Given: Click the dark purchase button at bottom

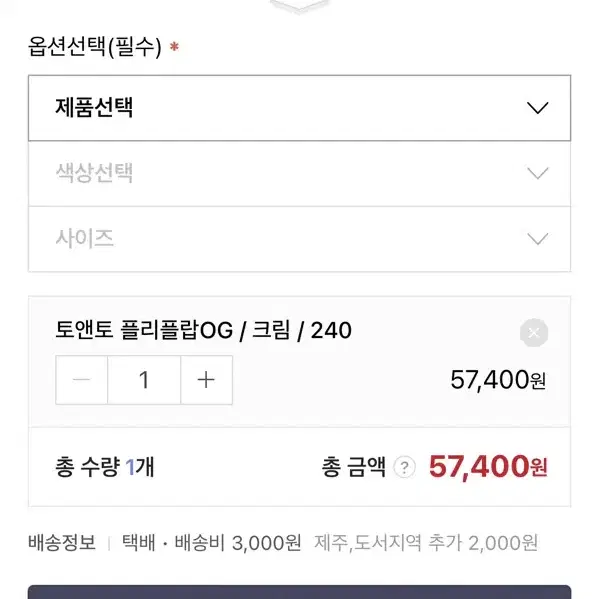Looking at the screenshot, I should click(299, 592).
